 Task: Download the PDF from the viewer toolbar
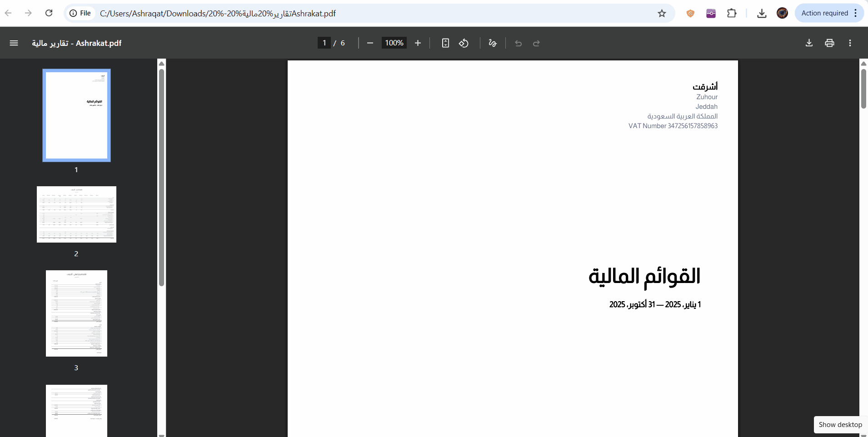pyautogui.click(x=809, y=43)
